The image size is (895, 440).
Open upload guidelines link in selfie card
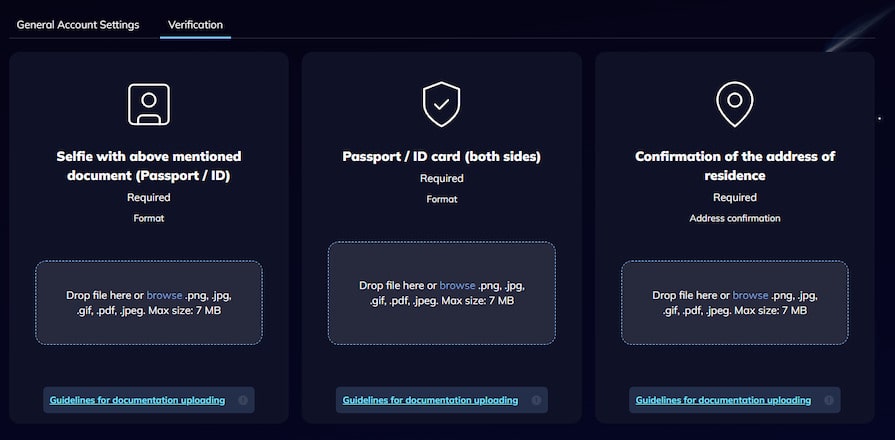137,400
